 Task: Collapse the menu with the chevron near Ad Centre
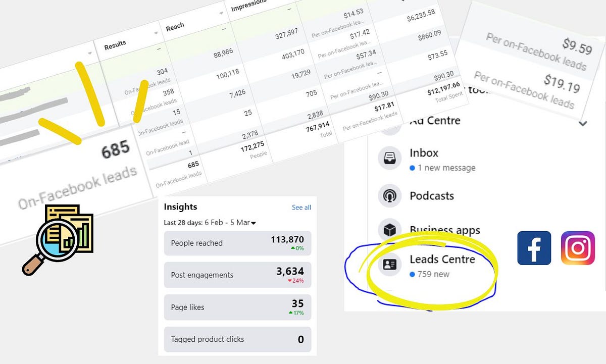[x=582, y=124]
